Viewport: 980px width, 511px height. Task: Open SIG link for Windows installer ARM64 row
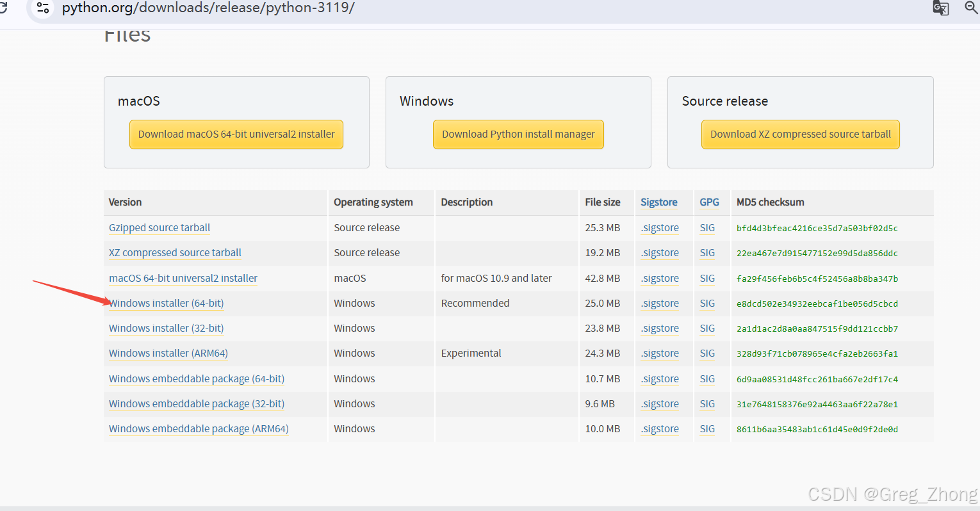point(707,353)
